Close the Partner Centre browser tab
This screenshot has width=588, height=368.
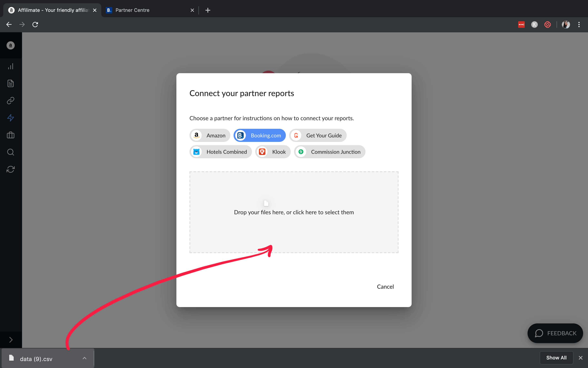point(192,10)
